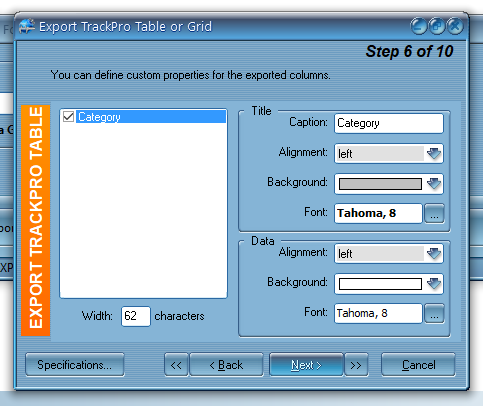
Task: Jump to last step with >> button
Action: [x=356, y=365]
